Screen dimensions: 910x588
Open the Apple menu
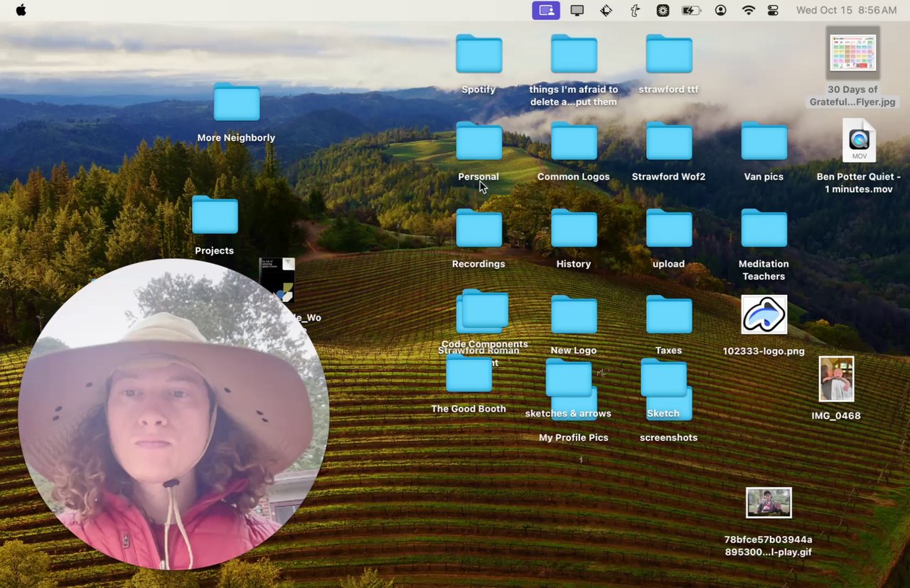click(x=21, y=10)
